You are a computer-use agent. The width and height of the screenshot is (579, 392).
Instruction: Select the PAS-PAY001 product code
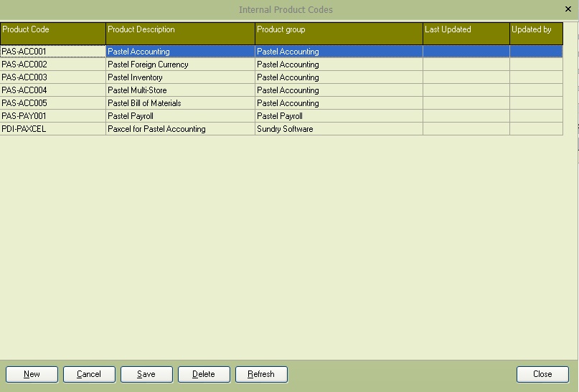coord(53,116)
